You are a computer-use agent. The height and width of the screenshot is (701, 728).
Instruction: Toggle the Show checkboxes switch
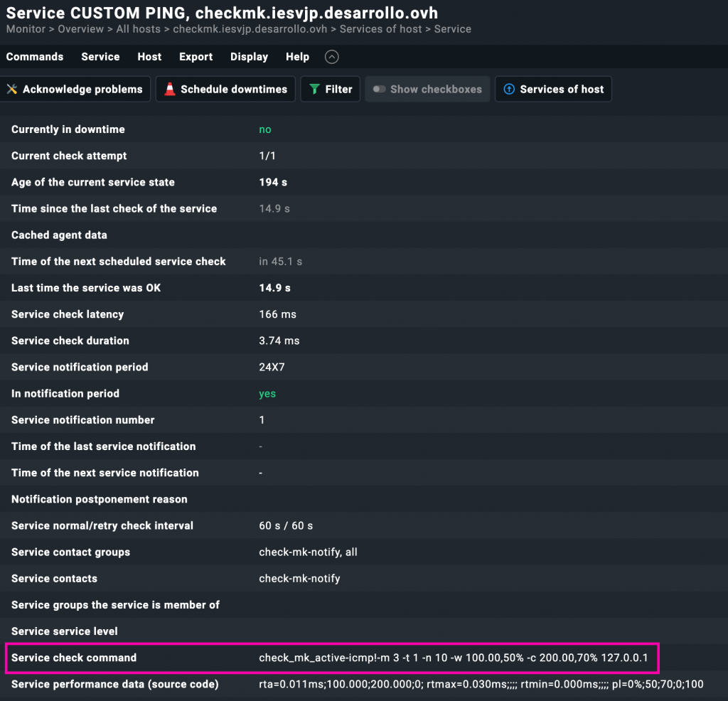click(380, 90)
